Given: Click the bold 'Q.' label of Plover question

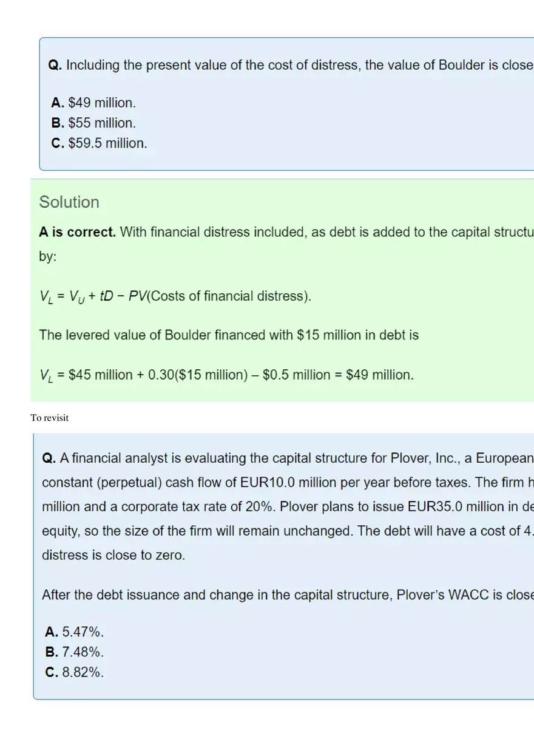Looking at the screenshot, I should coord(49,458).
